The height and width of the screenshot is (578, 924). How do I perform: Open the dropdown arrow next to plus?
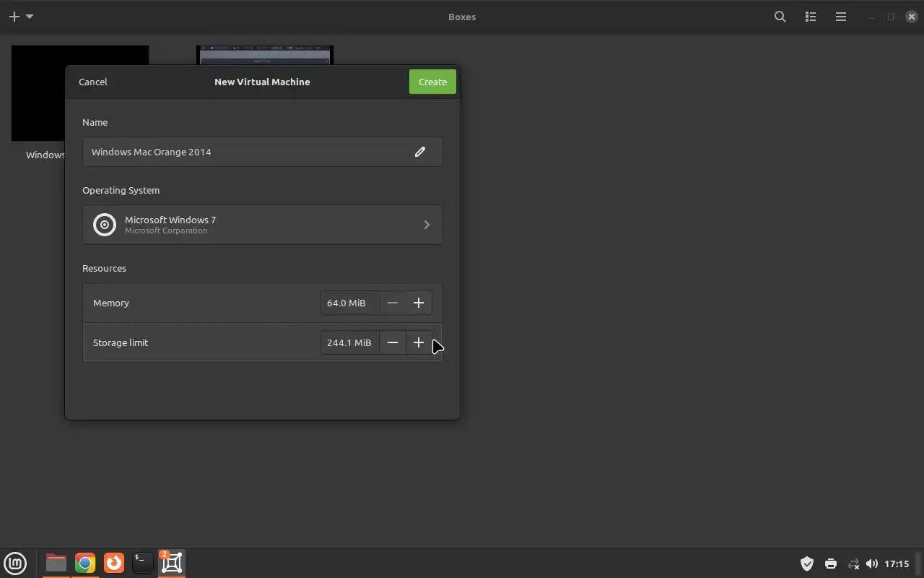click(30, 17)
